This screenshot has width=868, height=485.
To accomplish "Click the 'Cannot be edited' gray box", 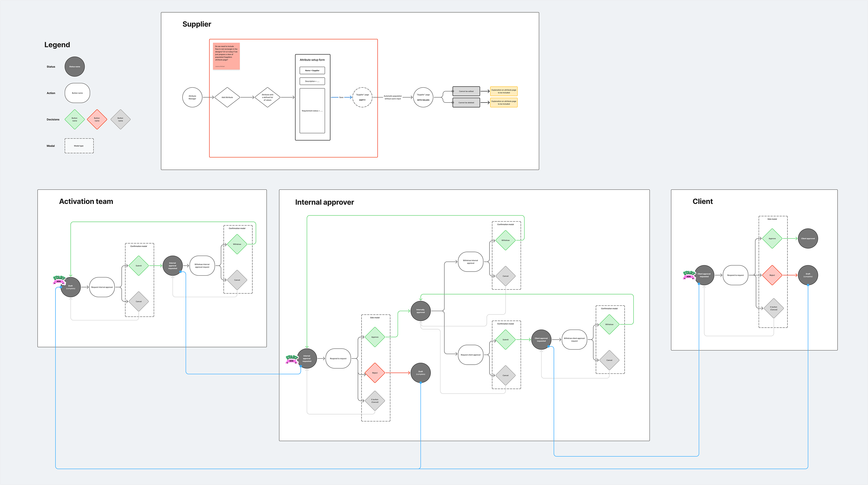I will tap(466, 91).
